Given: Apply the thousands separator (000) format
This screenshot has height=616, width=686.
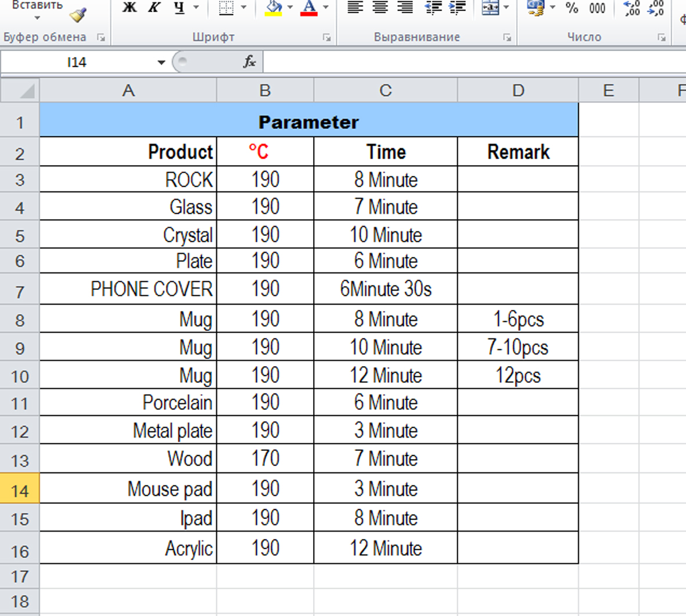Looking at the screenshot, I should 597,8.
